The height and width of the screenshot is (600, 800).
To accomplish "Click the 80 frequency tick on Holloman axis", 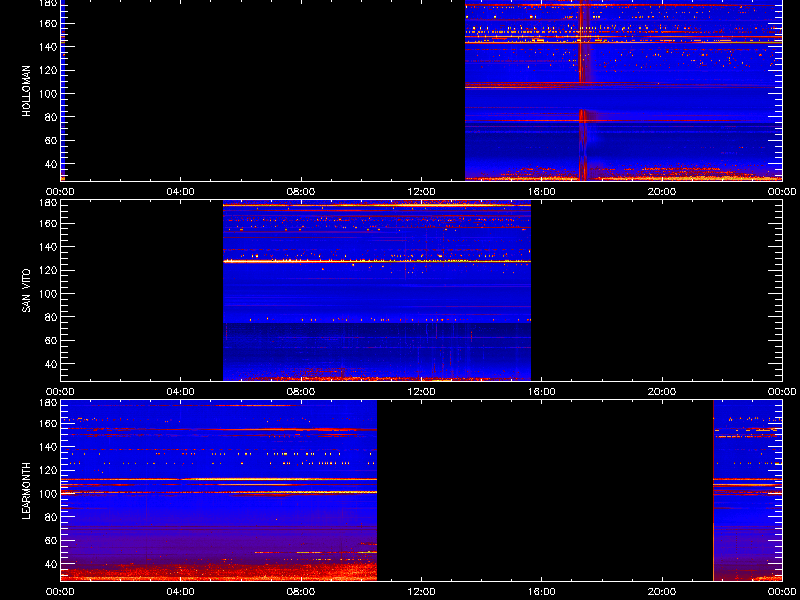I will click(x=50, y=117).
